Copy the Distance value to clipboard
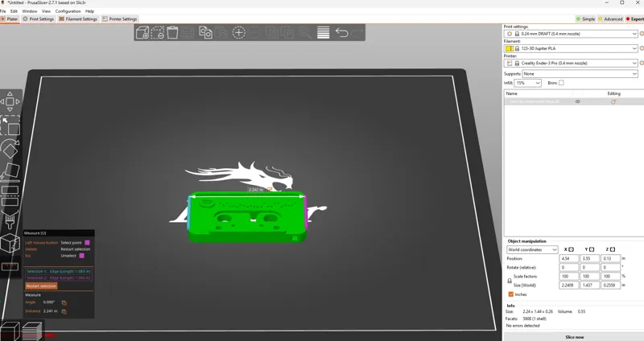The height and width of the screenshot is (341, 644). point(64,312)
